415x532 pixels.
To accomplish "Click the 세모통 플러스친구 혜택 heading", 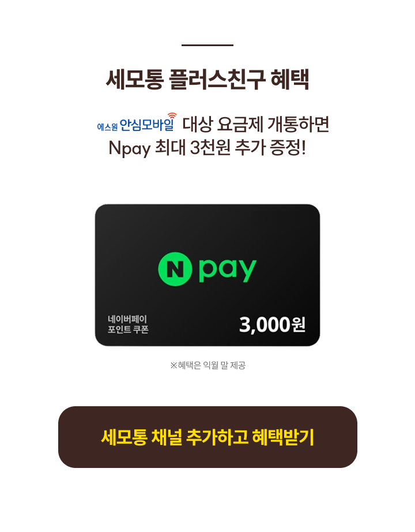I will [x=207, y=80].
